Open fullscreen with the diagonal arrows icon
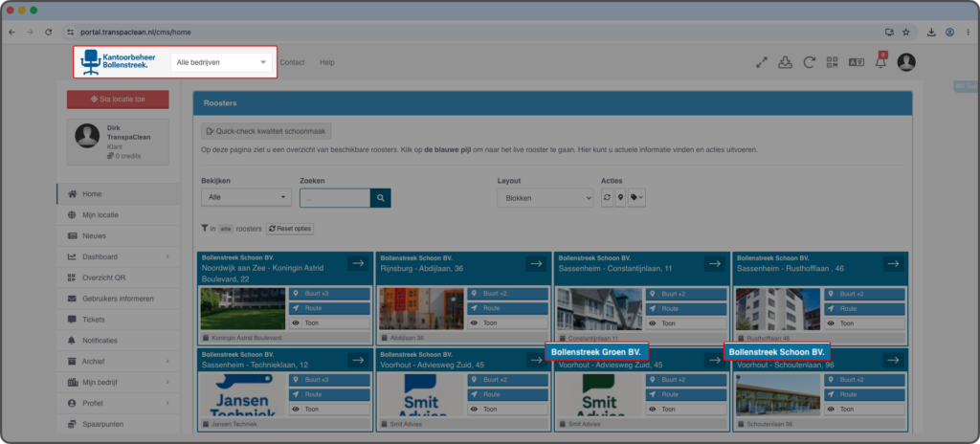 [761, 62]
